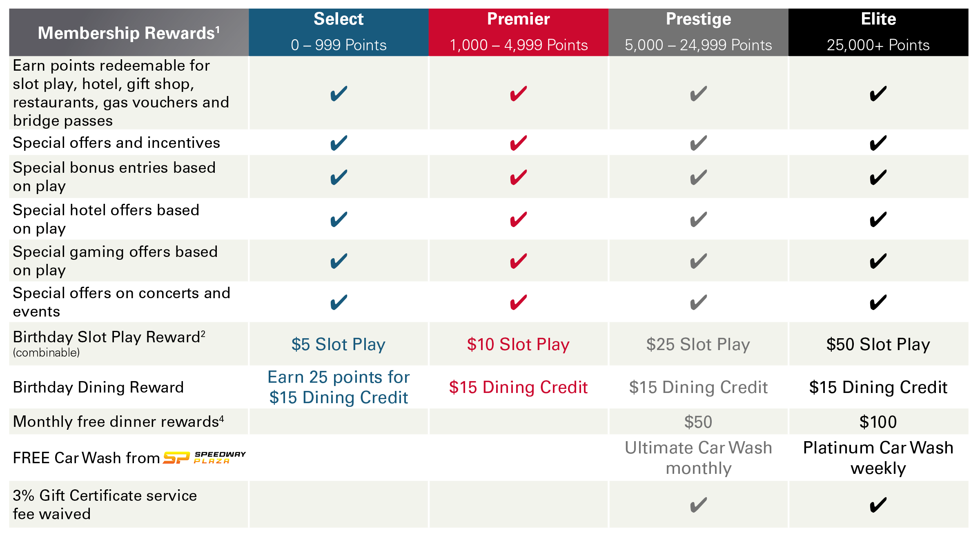Click the Membership Rewards header cell

pos(129,33)
